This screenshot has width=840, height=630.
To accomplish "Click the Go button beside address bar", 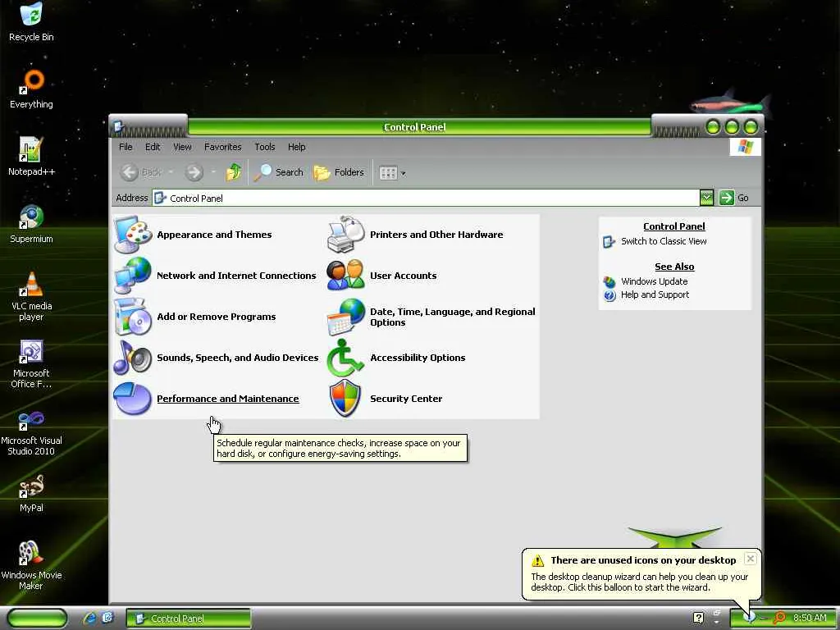I will point(734,198).
